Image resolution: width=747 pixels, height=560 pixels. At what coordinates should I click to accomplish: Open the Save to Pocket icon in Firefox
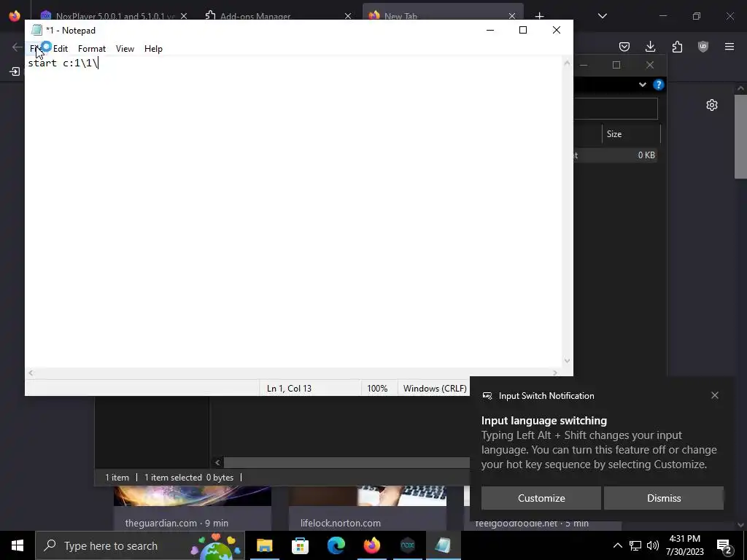pos(624,47)
